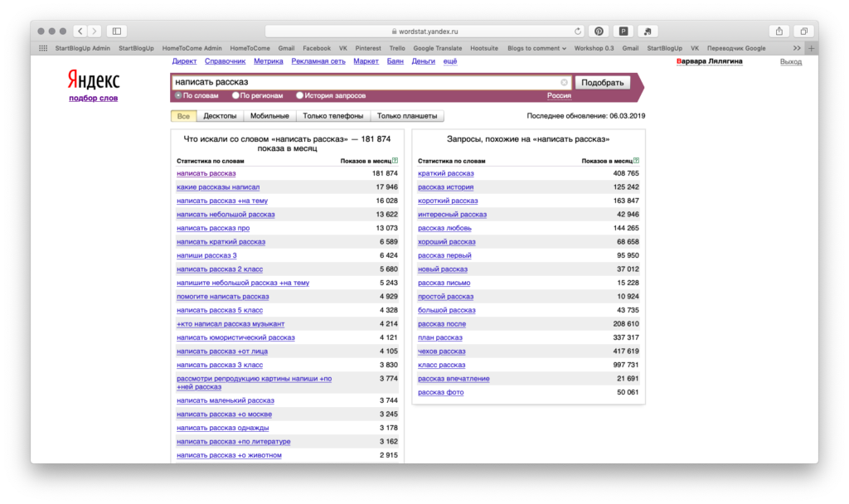Screen dimensions: 849x504
Task: Click the Выход logout link
Action: (790, 61)
